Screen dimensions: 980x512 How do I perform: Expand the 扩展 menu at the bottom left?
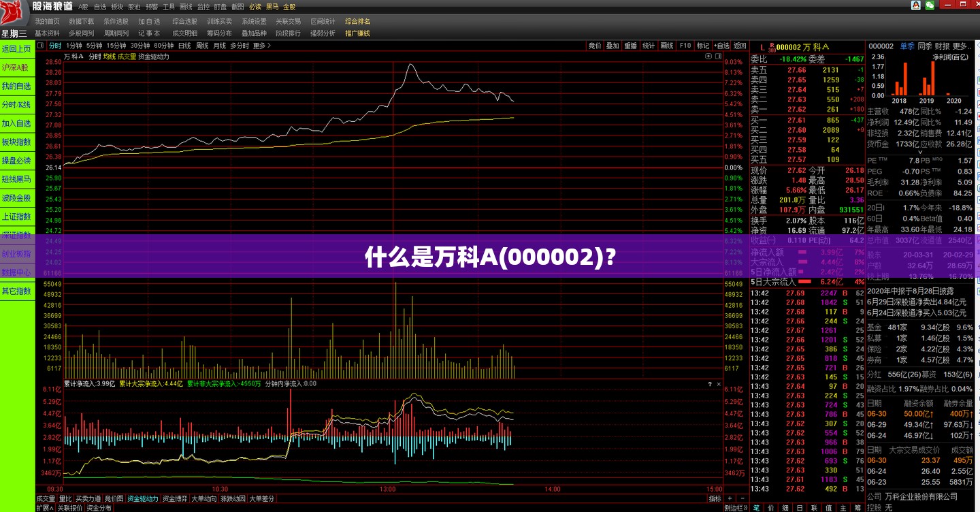[44, 508]
